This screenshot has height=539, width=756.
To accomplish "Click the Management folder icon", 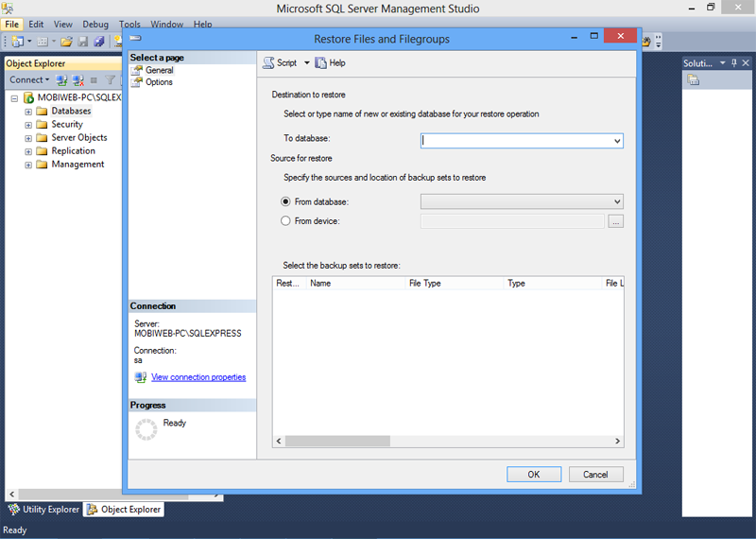I will (42, 165).
